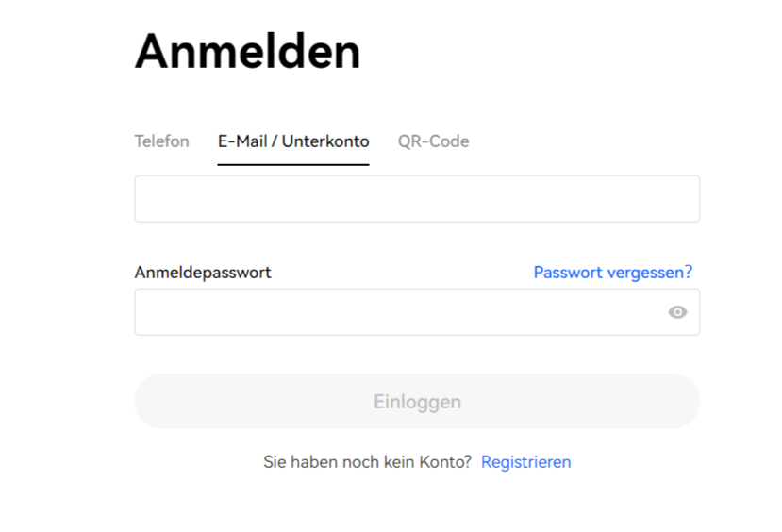The width and height of the screenshot is (782, 532).
Task: Place cursor in the empty email box
Action: pos(417,199)
